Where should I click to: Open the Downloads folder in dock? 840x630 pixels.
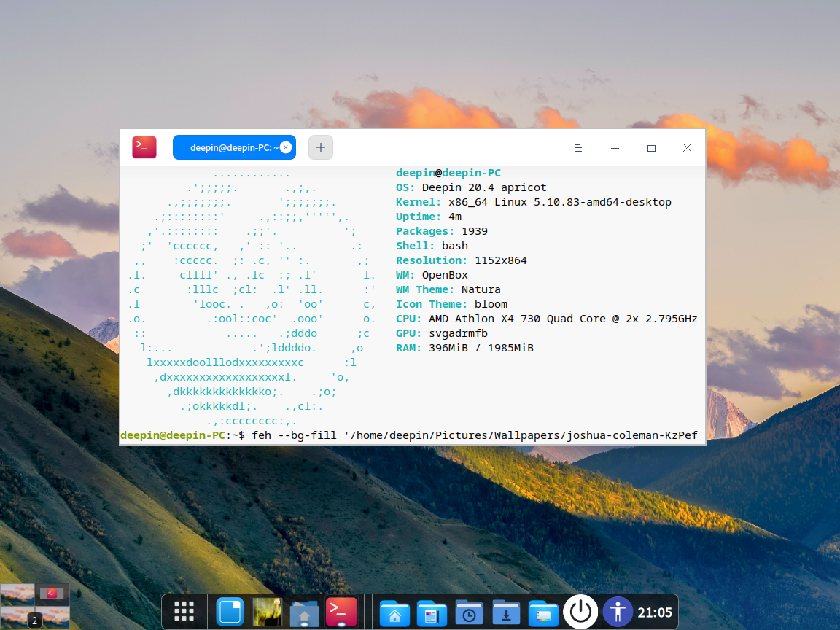point(507,612)
